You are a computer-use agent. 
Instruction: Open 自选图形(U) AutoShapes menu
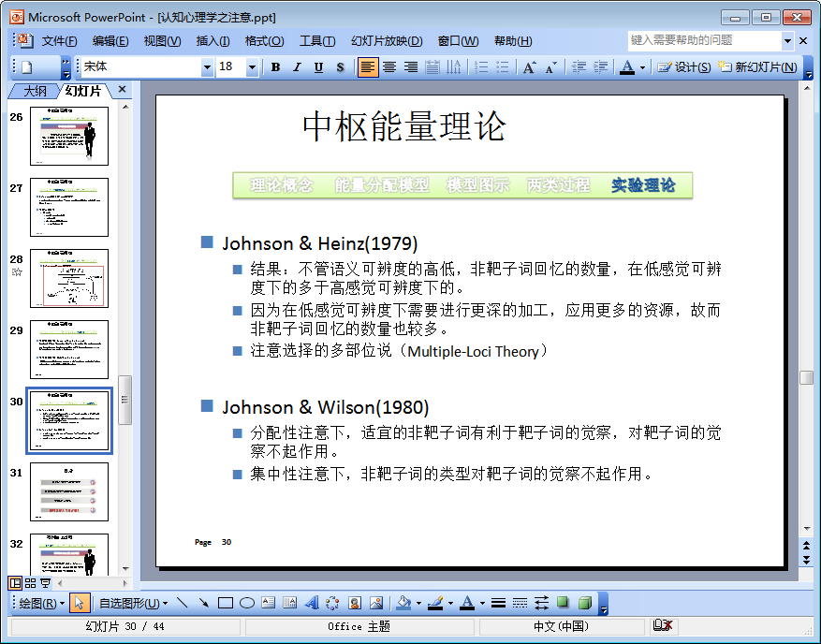[133, 603]
